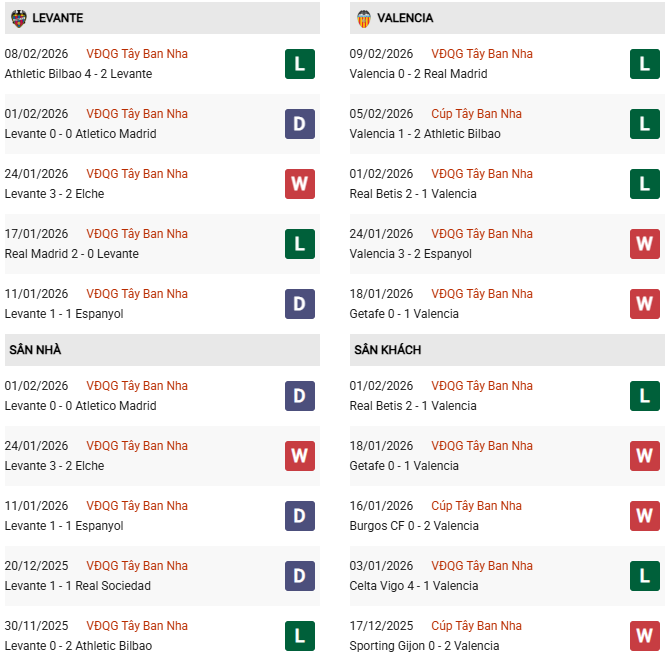Click L badge for Athletic Bilbao 4-2 Levante
Image resolution: width=666 pixels, height=659 pixels.
click(x=299, y=64)
